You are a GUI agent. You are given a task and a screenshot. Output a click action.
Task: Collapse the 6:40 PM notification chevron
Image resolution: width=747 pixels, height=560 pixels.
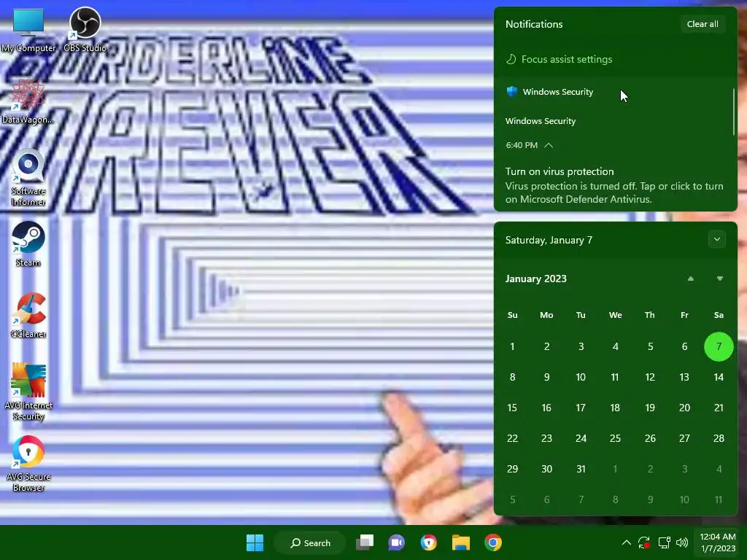pos(549,145)
